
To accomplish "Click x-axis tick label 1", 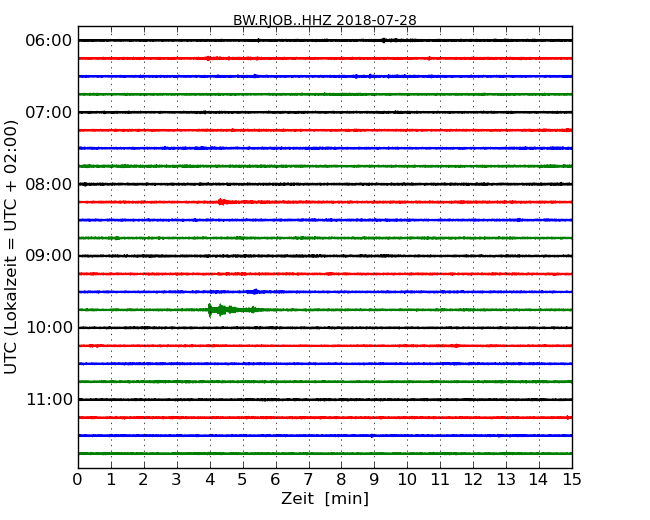I will click(111, 480).
